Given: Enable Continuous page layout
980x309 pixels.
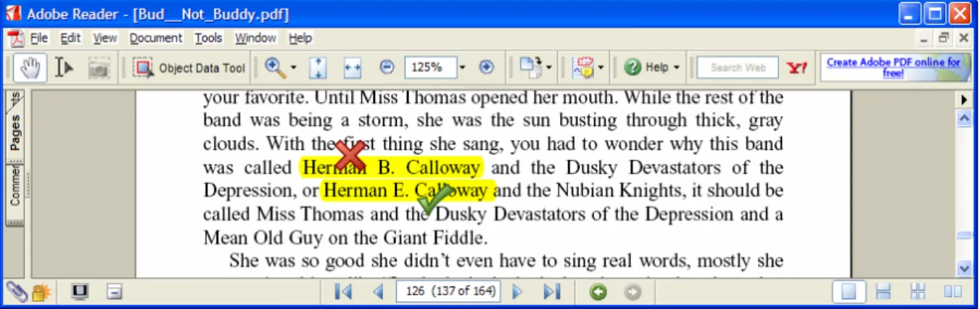Looking at the screenshot, I should pos(883,292).
